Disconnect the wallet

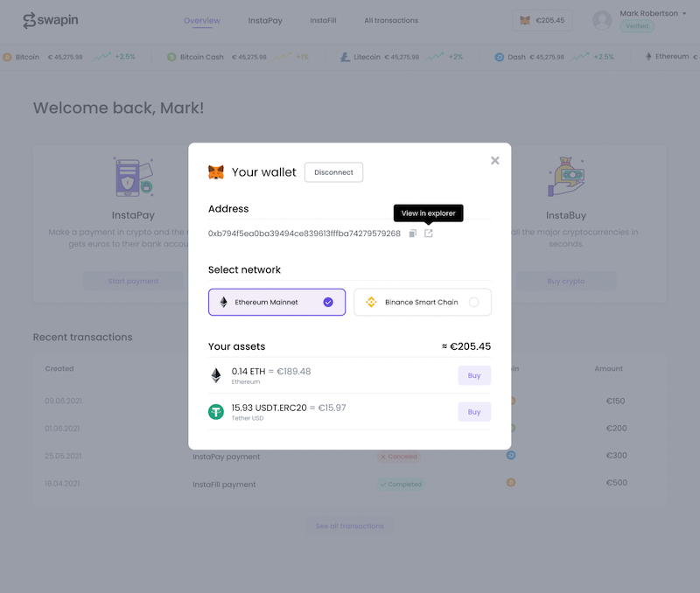(x=333, y=172)
